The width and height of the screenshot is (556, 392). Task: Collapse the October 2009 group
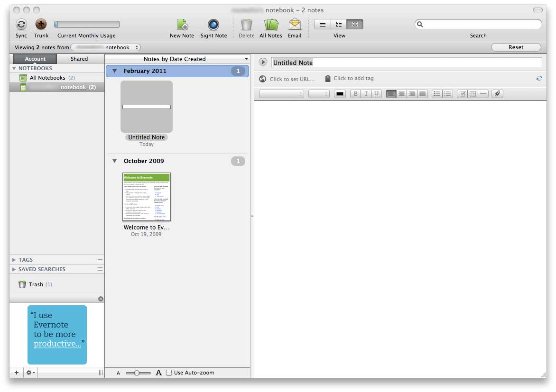pos(114,161)
